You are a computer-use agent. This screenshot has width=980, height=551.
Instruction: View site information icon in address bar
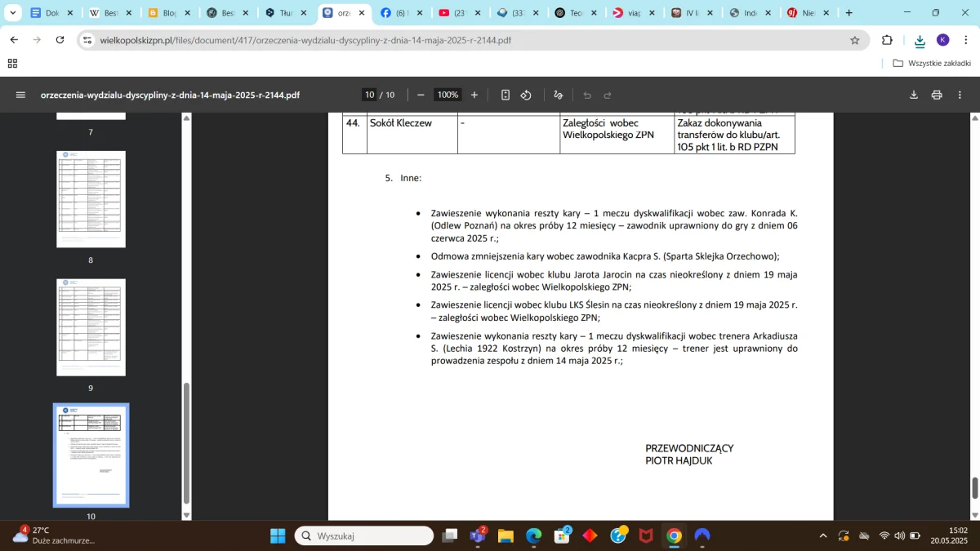89,40
